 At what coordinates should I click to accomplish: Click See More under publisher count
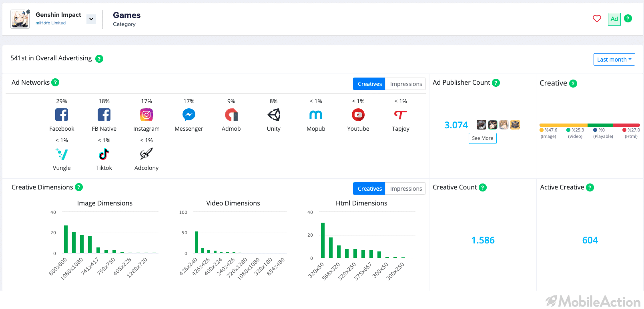pos(483,138)
